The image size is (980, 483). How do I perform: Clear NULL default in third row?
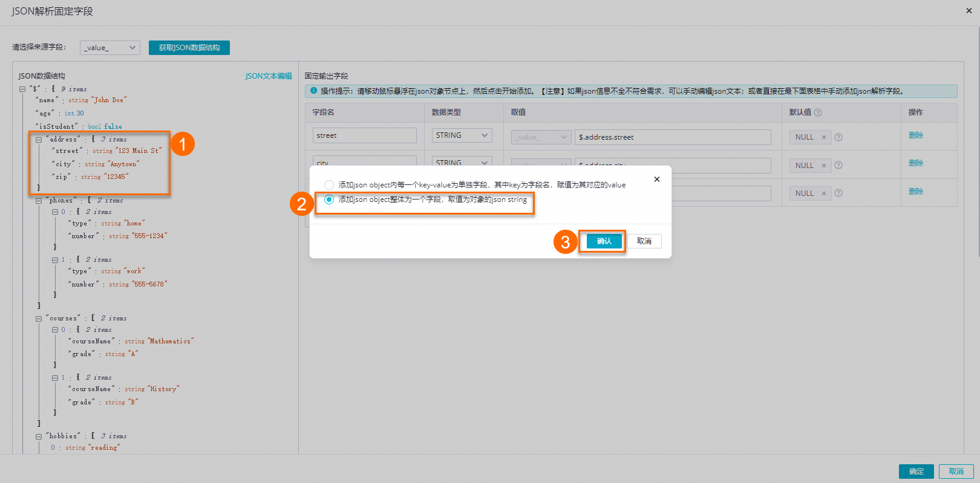[x=823, y=193]
